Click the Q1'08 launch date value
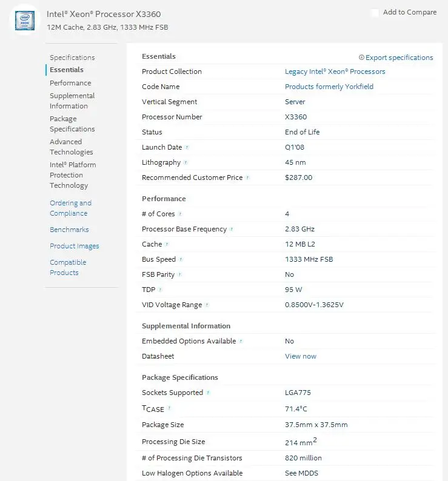 295,147
